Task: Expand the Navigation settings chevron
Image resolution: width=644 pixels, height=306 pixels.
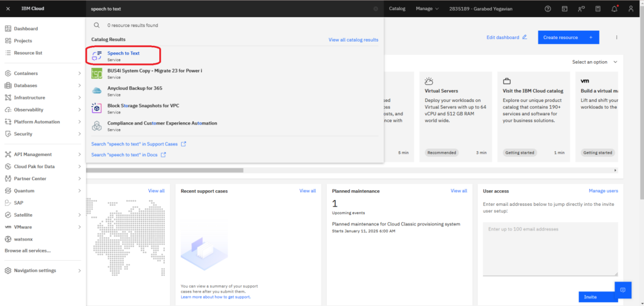Action: (x=79, y=271)
